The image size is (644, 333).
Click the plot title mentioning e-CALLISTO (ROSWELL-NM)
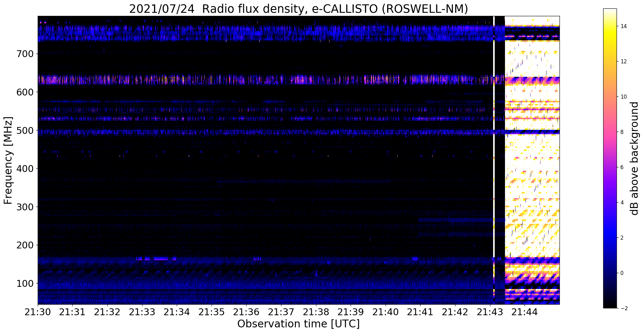coord(298,9)
